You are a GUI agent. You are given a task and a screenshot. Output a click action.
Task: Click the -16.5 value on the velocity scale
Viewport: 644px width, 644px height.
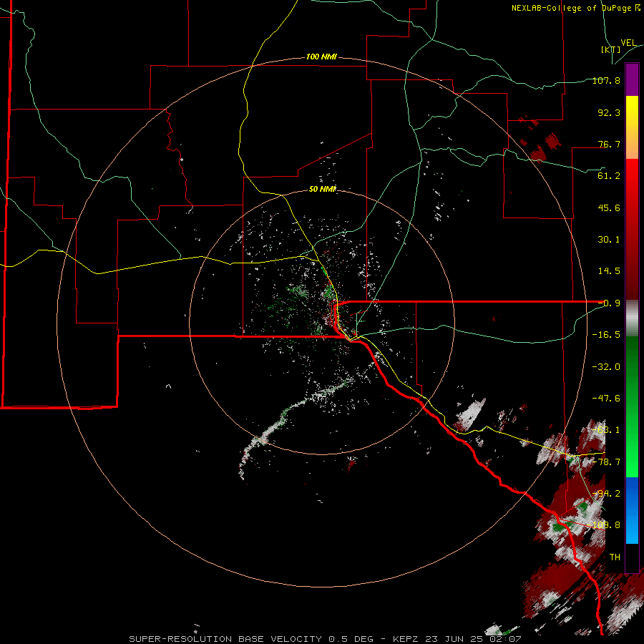point(606,335)
